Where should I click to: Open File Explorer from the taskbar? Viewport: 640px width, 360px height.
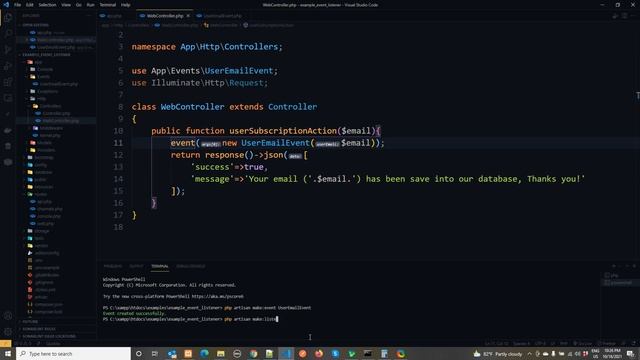220,353
